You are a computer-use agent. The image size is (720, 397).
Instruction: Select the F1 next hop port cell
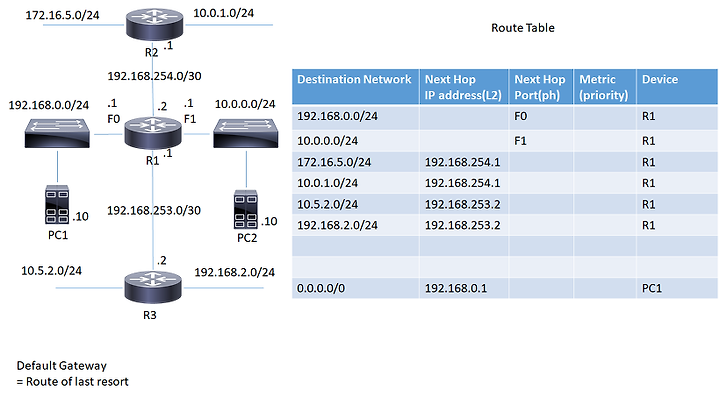tap(541, 140)
